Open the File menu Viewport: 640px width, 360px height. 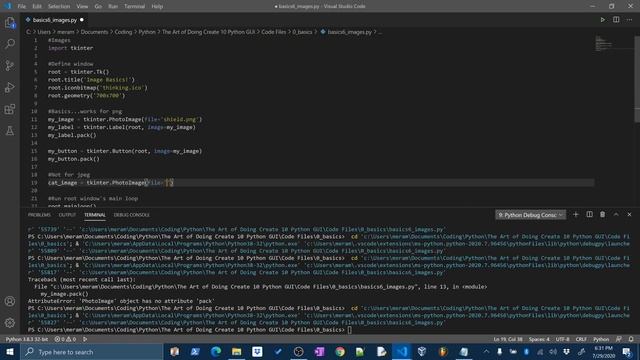22,6
